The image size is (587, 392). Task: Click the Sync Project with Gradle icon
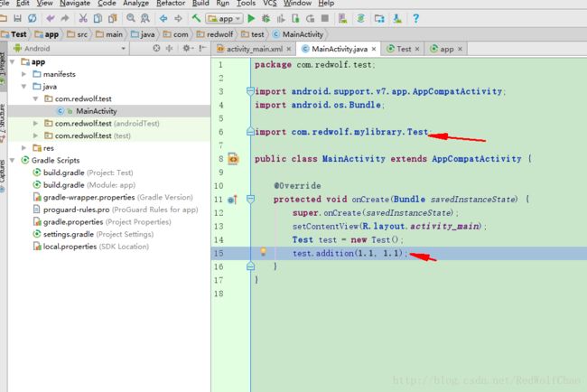(361, 18)
